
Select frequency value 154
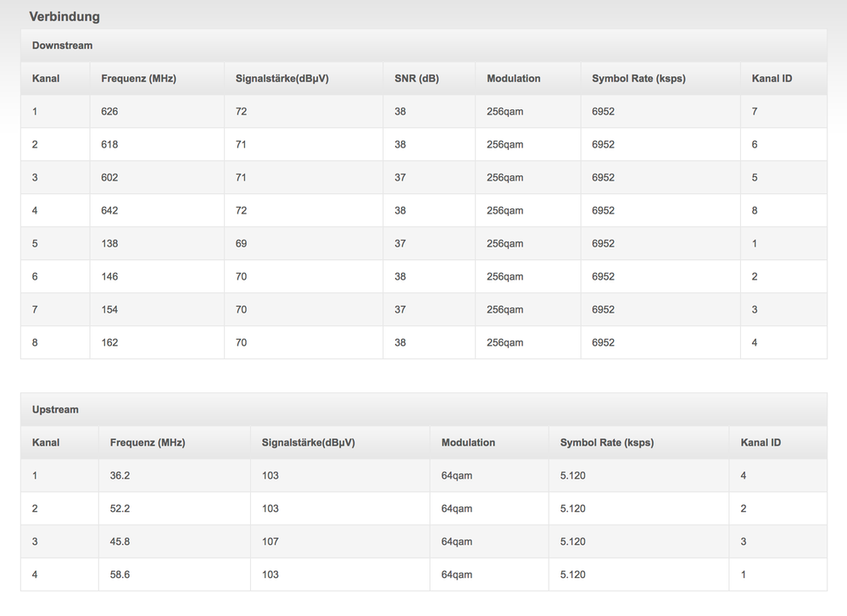tap(109, 308)
